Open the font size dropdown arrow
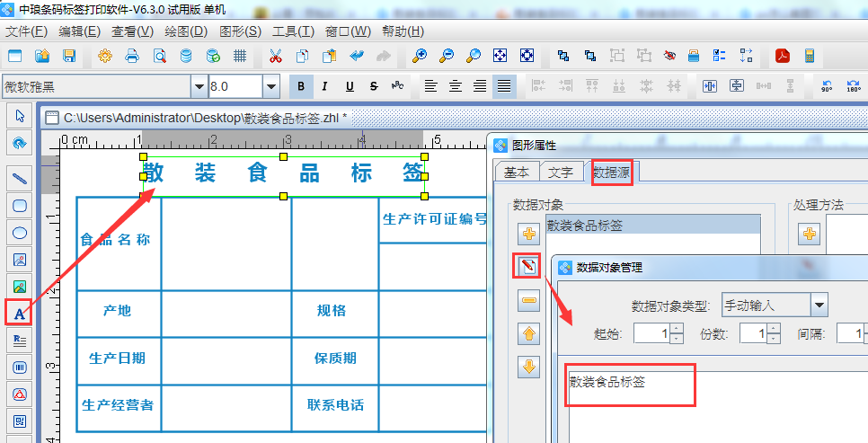This screenshot has width=868, height=443. click(x=270, y=86)
